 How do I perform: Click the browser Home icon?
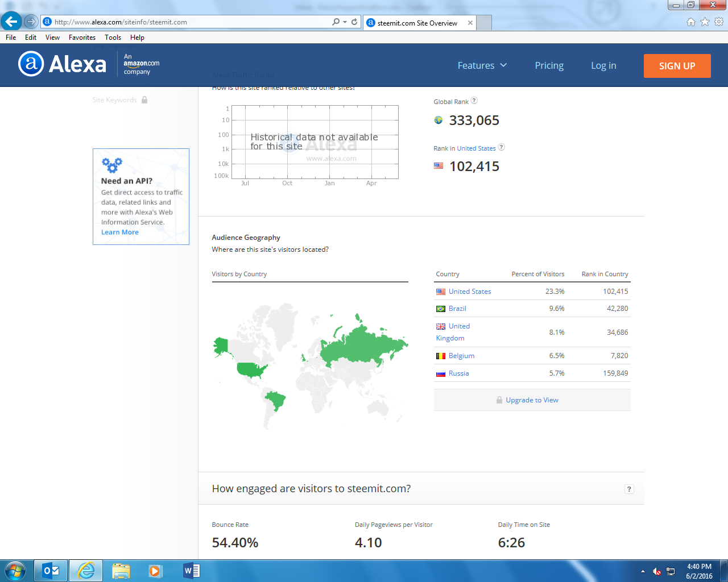(691, 22)
